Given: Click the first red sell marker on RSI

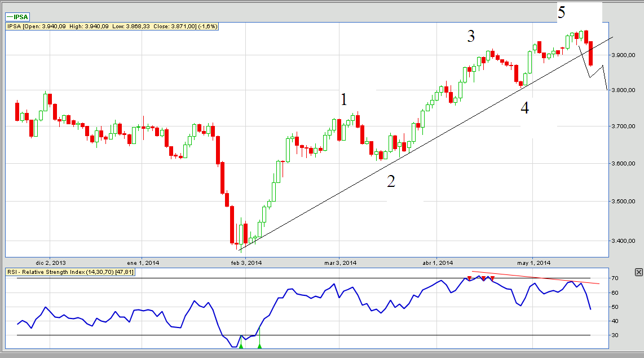Looking at the screenshot, I should [x=469, y=278].
